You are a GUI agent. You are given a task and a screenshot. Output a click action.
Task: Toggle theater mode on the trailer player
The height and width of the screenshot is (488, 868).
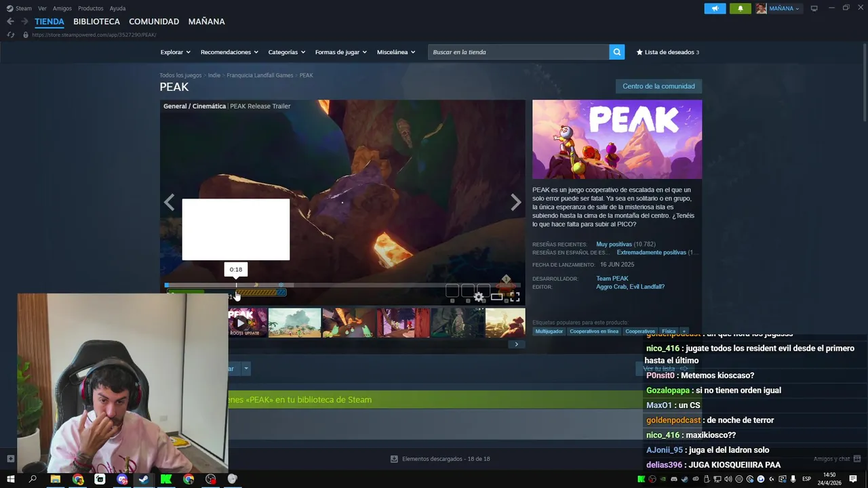[x=497, y=297]
